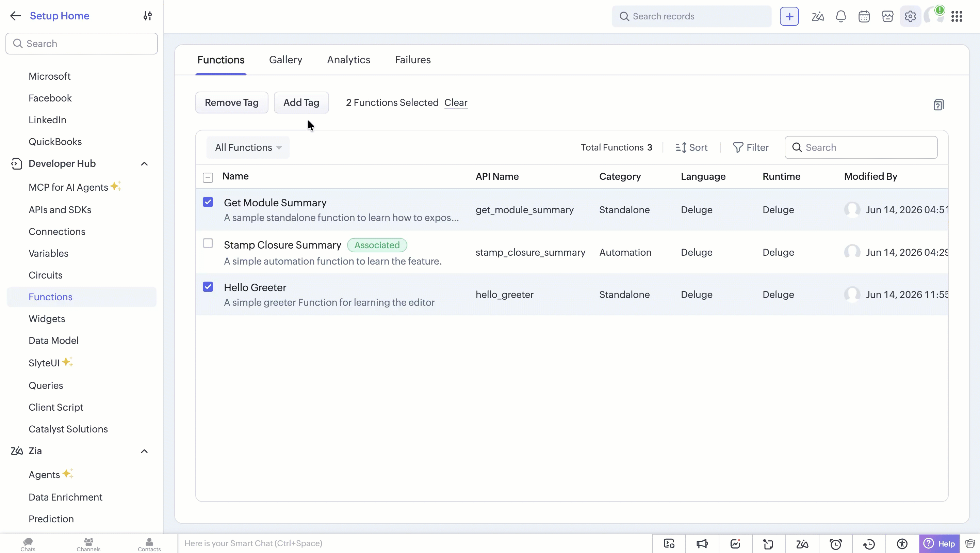The height and width of the screenshot is (553, 980).
Task: Open Catalyst Solutions in the sidebar
Action: pos(68,429)
